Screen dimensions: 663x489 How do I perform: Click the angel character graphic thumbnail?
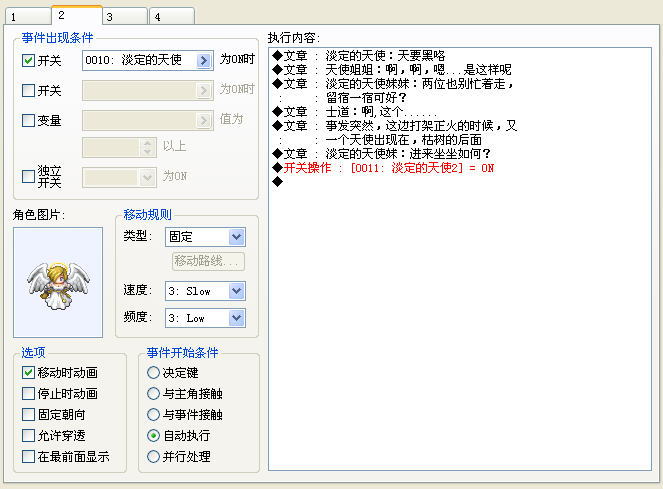pos(58,283)
